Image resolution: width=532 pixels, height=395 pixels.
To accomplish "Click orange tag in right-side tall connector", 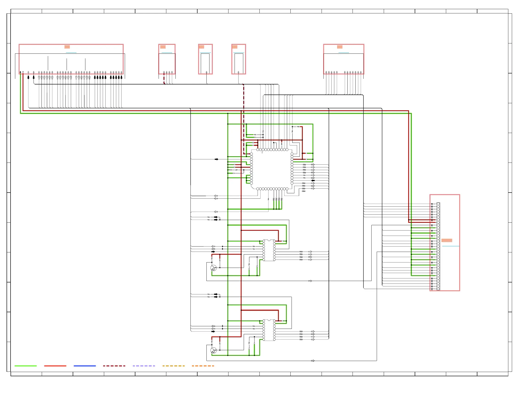I will click(447, 240).
